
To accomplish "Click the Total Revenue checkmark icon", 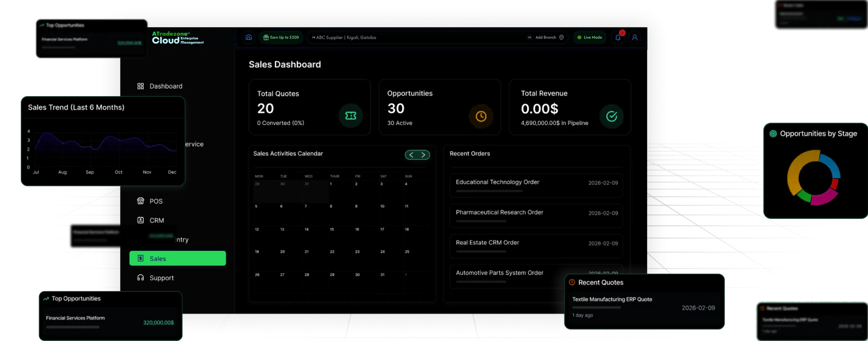I will pos(612,116).
